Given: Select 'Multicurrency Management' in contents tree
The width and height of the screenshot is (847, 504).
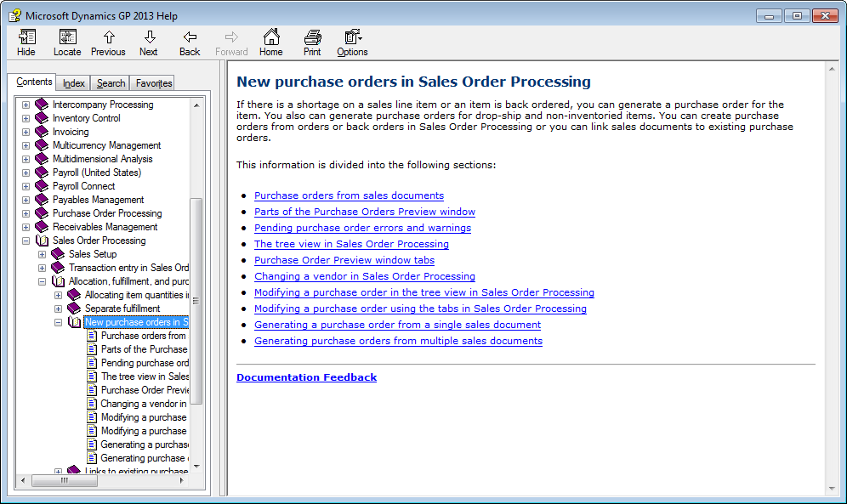Looking at the screenshot, I should [106, 145].
